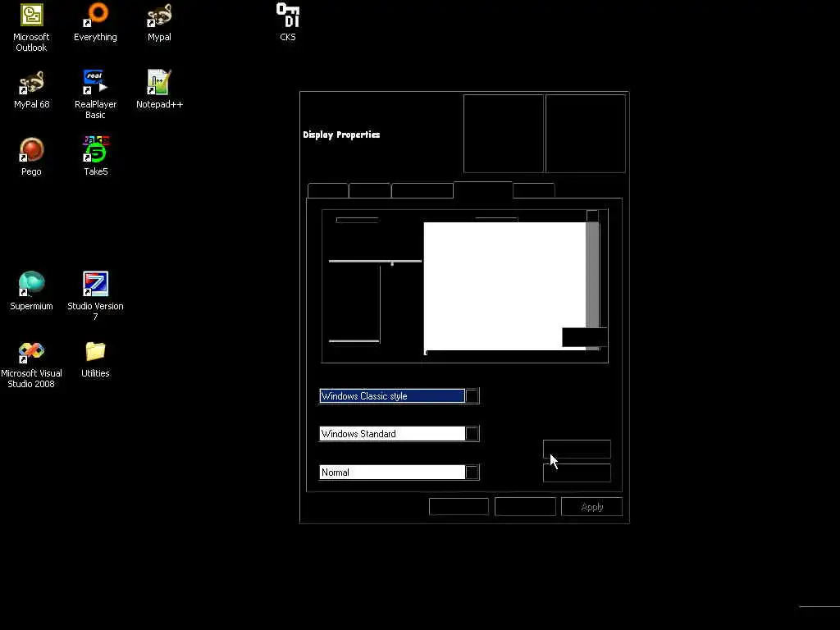The height and width of the screenshot is (630, 840).
Task: Open the Windows Standard color scheme dropdown
Action: click(399, 433)
